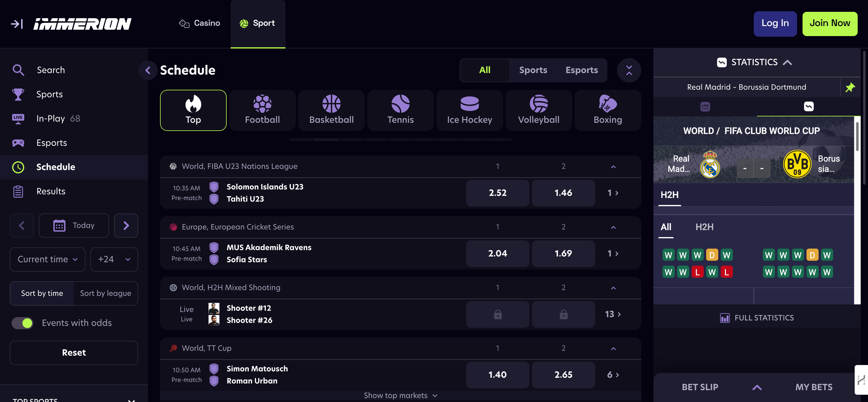Collapse the FIBA U23 Nations League section
The height and width of the screenshot is (402, 868).
tap(613, 166)
